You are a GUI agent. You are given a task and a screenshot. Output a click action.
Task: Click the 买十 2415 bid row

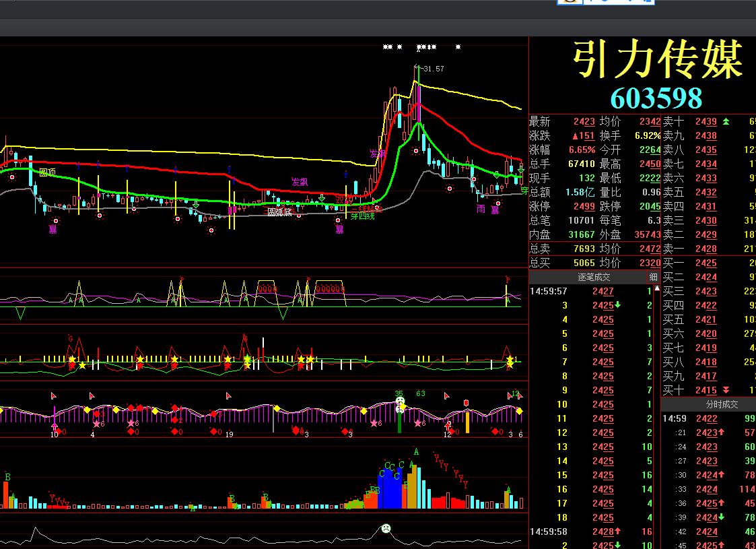click(709, 390)
